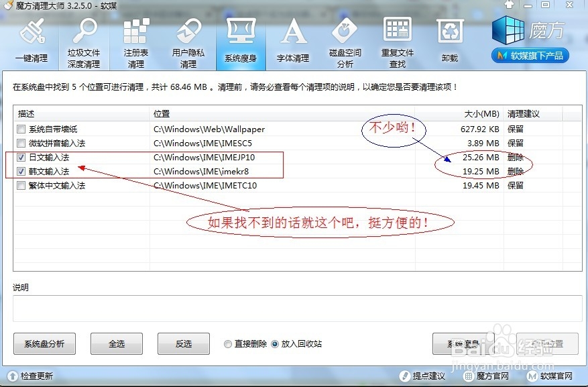588x387 pixels.
Task: Sort by the 清理建议 column header
Action: pyautogui.click(x=532, y=113)
